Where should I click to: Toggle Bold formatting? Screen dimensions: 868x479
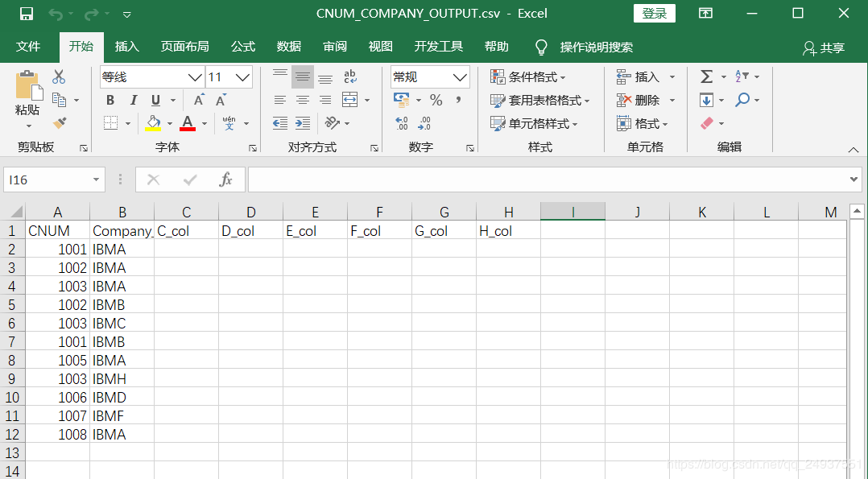click(x=110, y=101)
